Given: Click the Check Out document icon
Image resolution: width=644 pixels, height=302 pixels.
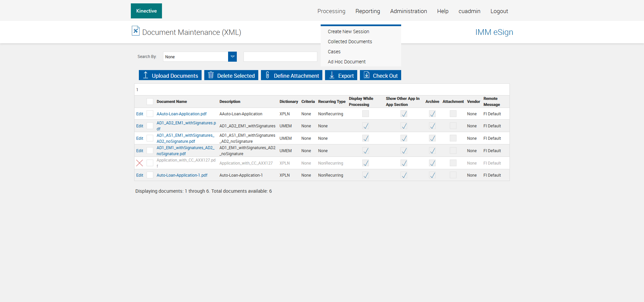Looking at the screenshot, I should pos(367,75).
